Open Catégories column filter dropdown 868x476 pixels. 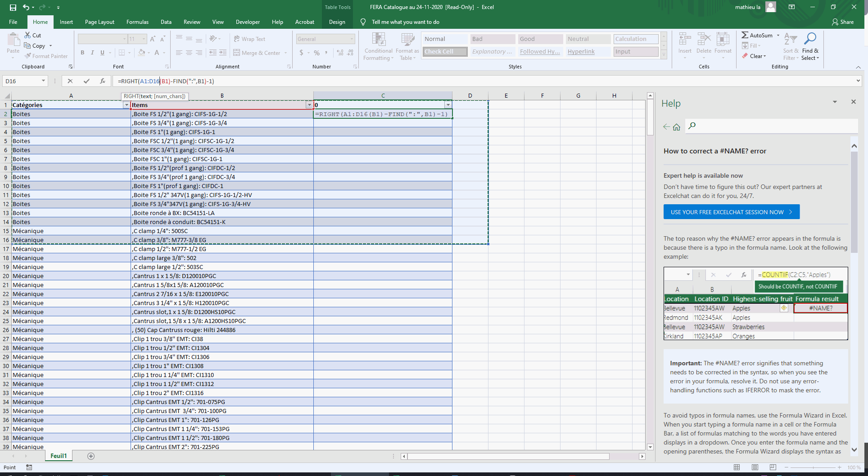click(126, 105)
